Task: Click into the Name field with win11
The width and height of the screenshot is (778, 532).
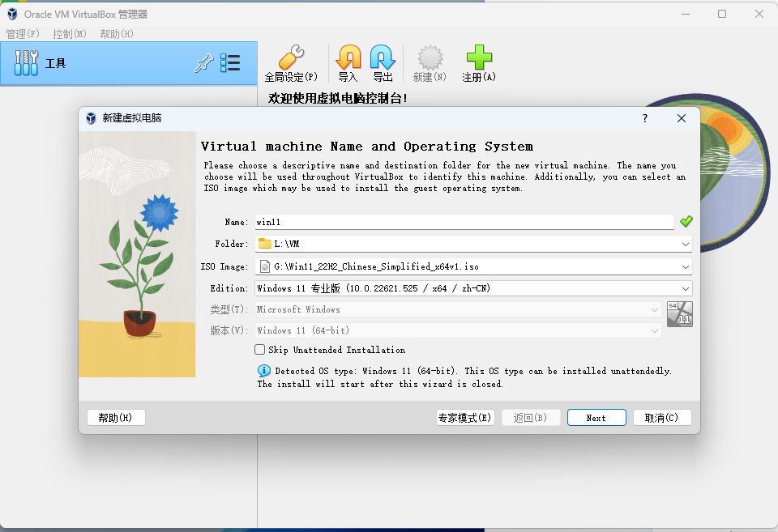Action: point(464,222)
